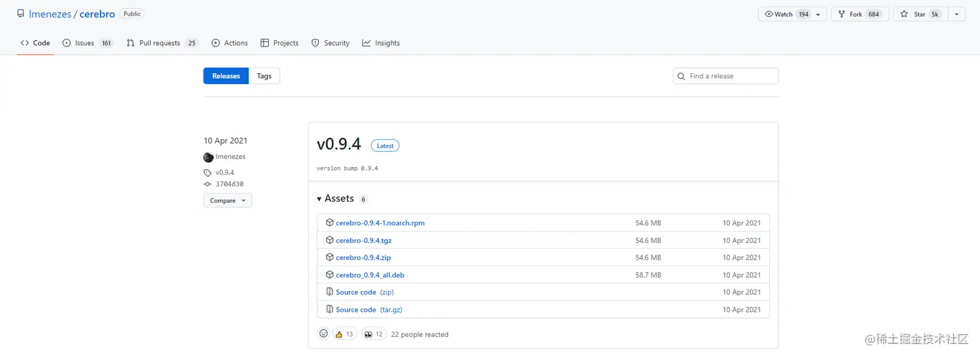Click the Public visibility label
Viewport: 980px width, 357px height.
tap(132, 14)
